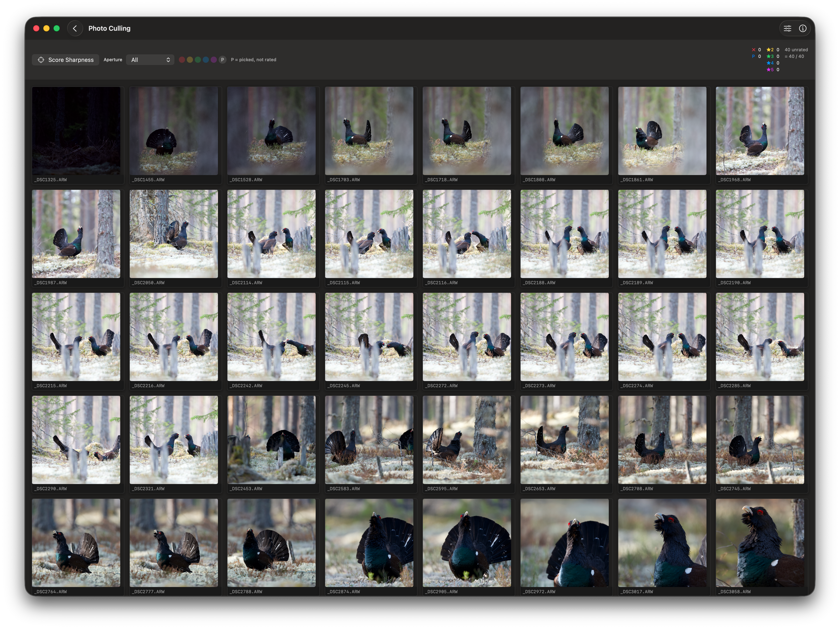Select thumbnail _DSC2905.ARW
Viewport: 840px width, 629px height.
coord(467,542)
